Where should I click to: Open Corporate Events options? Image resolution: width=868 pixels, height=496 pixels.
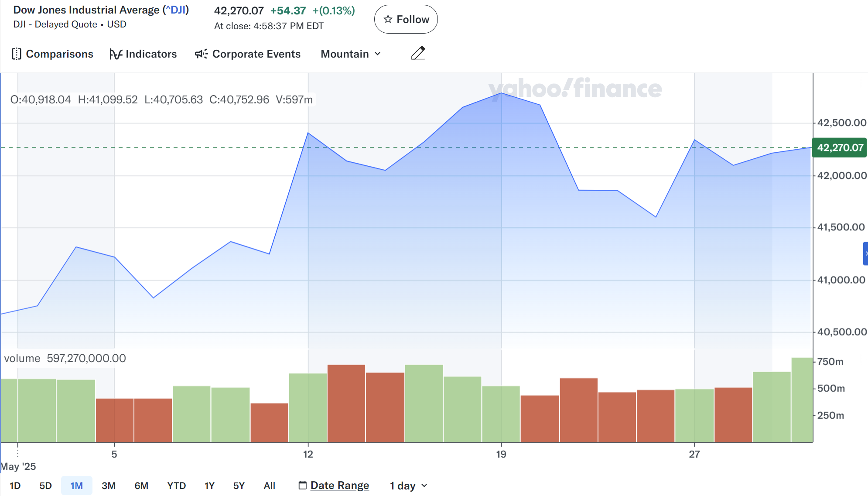[x=248, y=54]
